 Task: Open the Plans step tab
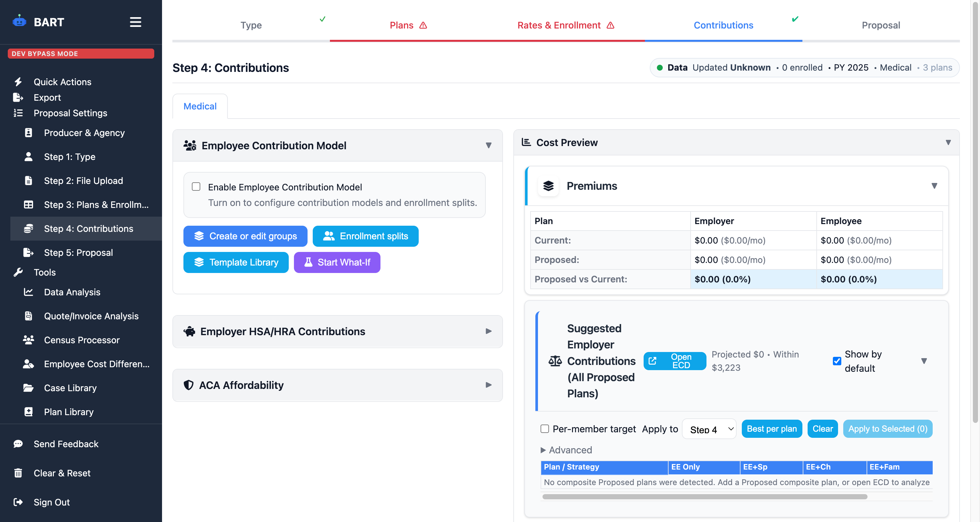[402, 25]
